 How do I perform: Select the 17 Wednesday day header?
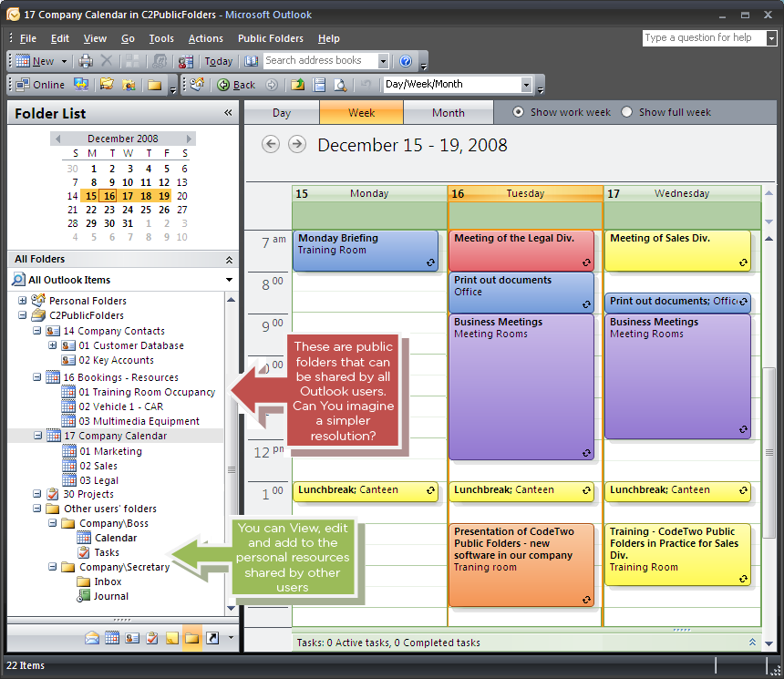pyautogui.click(x=682, y=193)
